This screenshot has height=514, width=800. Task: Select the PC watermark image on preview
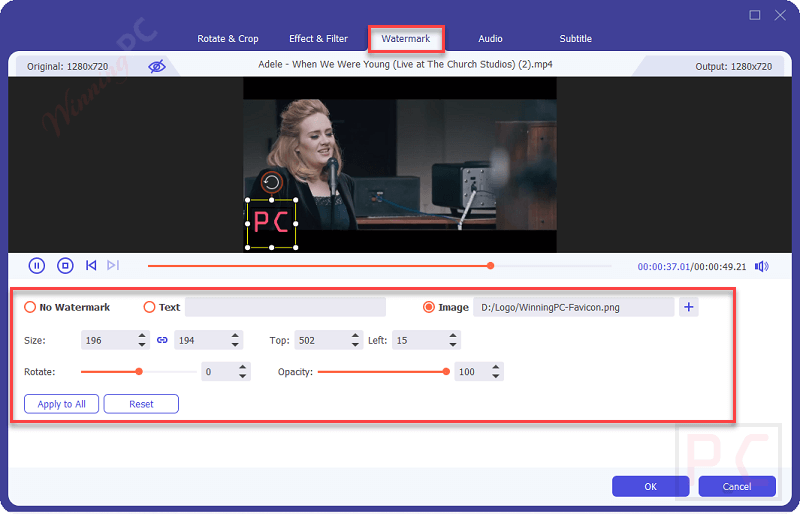[x=271, y=224]
